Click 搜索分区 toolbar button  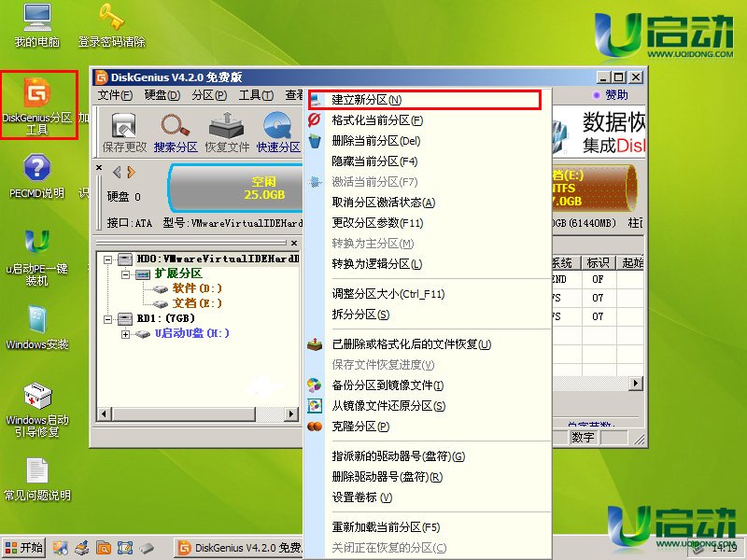click(176, 133)
